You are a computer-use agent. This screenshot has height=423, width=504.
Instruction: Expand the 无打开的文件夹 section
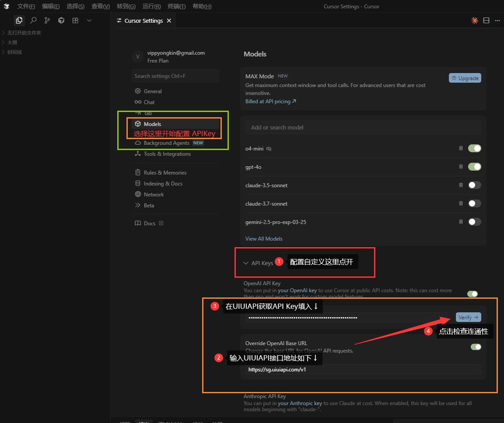pyautogui.click(x=24, y=33)
